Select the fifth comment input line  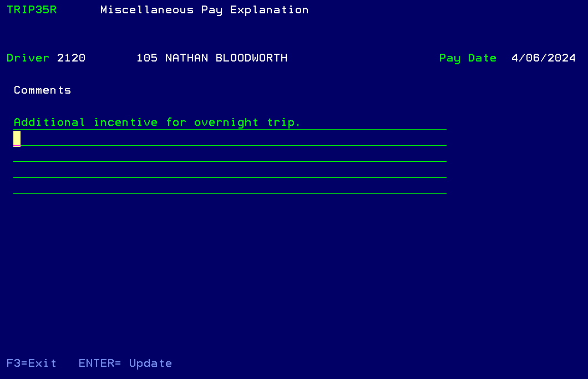[x=230, y=187]
